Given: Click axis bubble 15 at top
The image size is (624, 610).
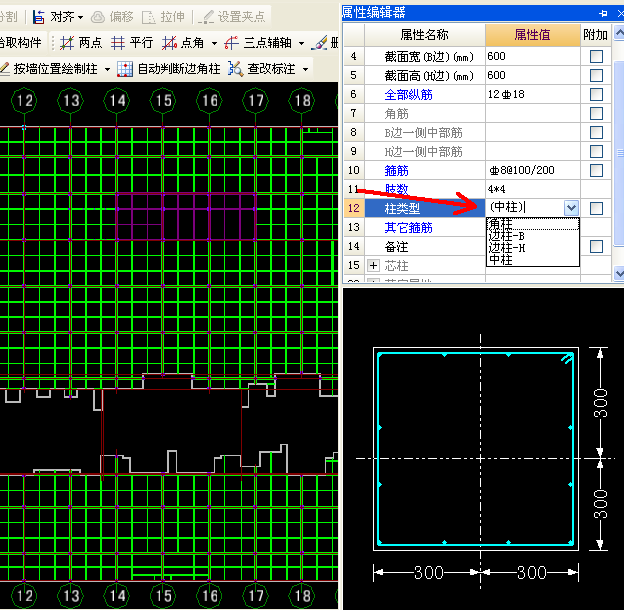Looking at the screenshot, I should [x=163, y=100].
